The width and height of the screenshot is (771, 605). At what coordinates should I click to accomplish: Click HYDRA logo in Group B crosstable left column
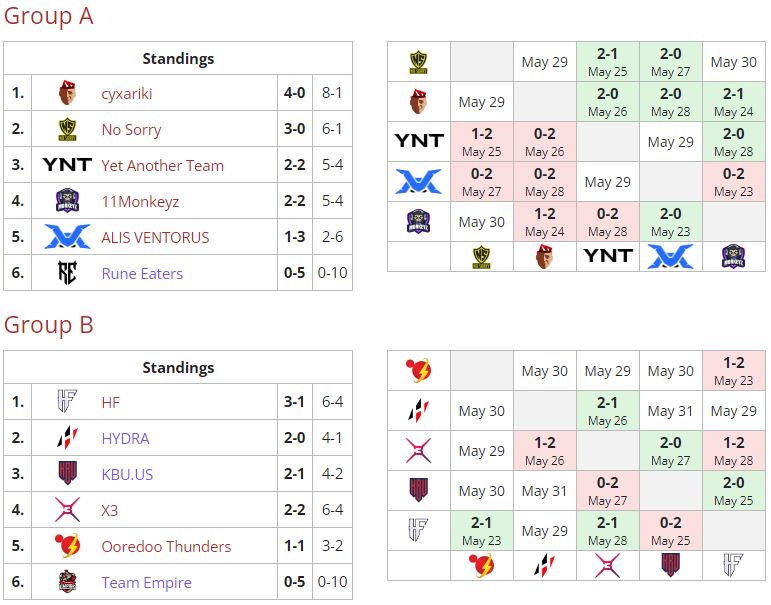click(418, 411)
